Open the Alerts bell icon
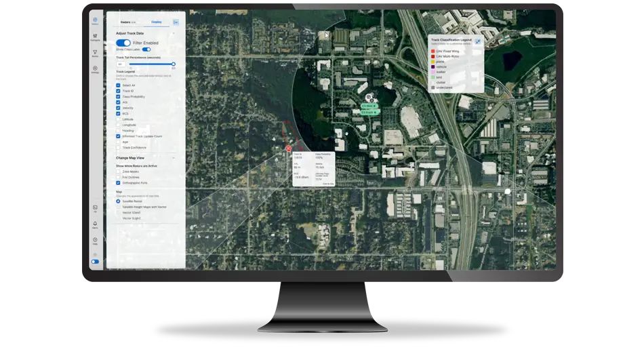644x362 pixels. pos(95,224)
